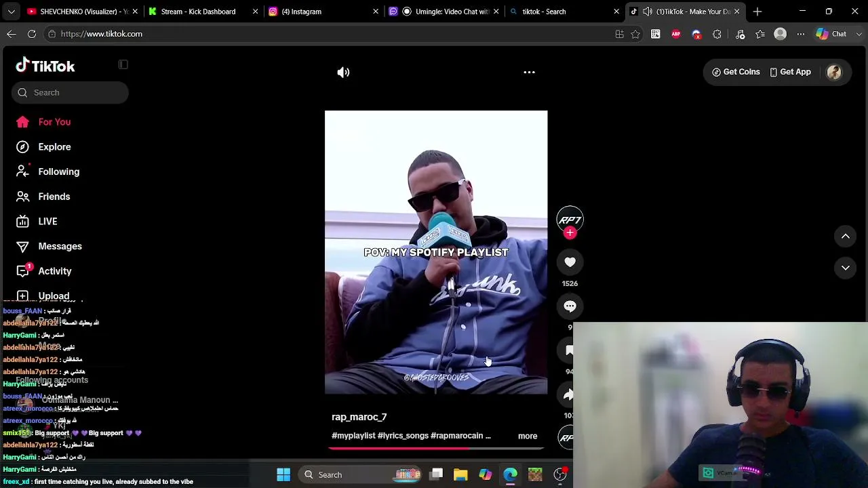Pause the playing TikTok video
Screen dimensions: 868x488
(x=436, y=252)
